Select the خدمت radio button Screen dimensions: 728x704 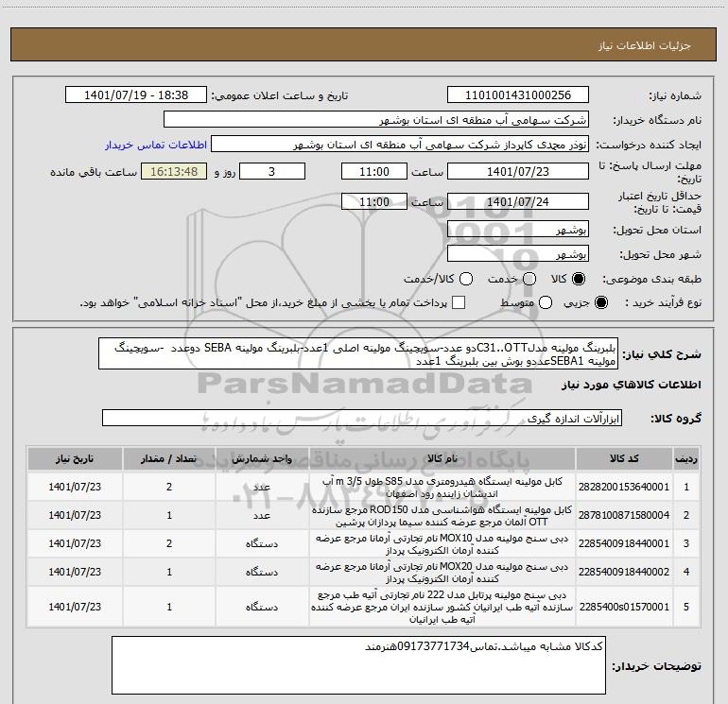(529, 279)
